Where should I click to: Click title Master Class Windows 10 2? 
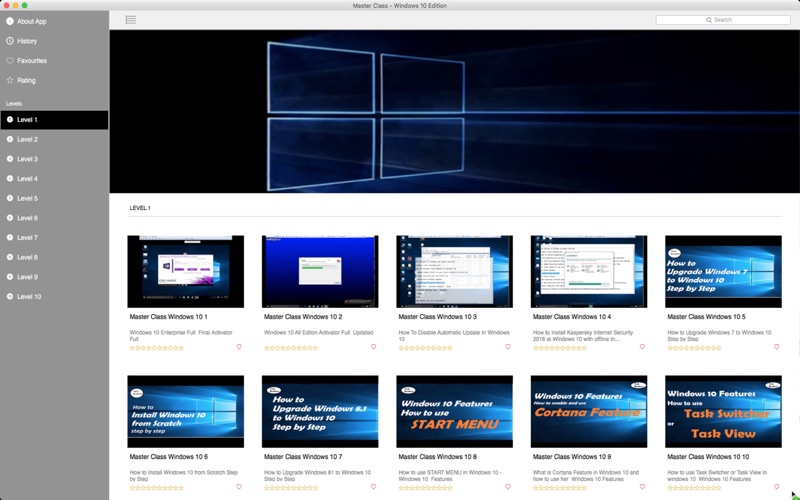click(x=303, y=317)
